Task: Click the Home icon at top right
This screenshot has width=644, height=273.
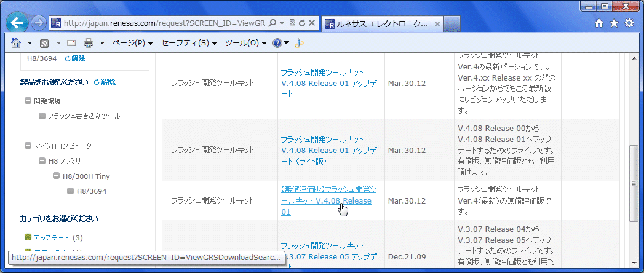Action: [599, 23]
